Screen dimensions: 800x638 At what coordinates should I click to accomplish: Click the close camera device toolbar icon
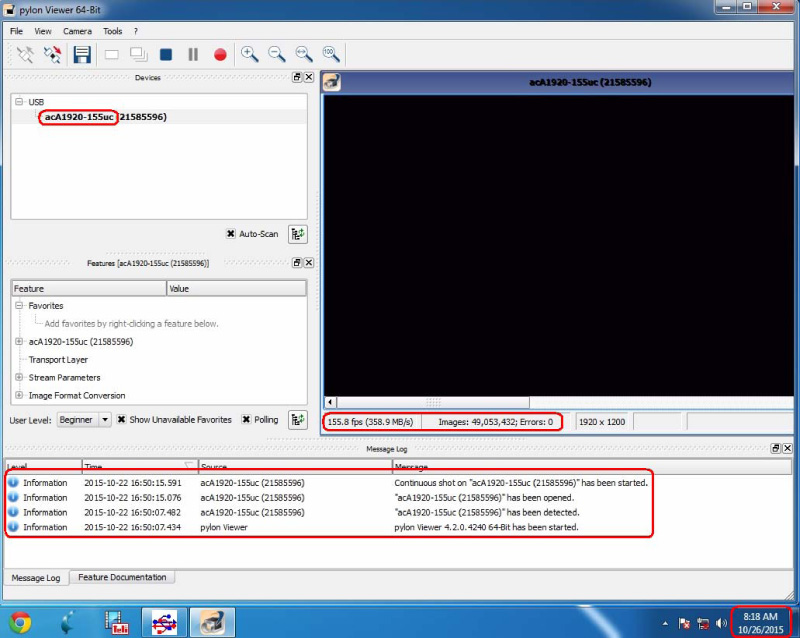pos(52,54)
